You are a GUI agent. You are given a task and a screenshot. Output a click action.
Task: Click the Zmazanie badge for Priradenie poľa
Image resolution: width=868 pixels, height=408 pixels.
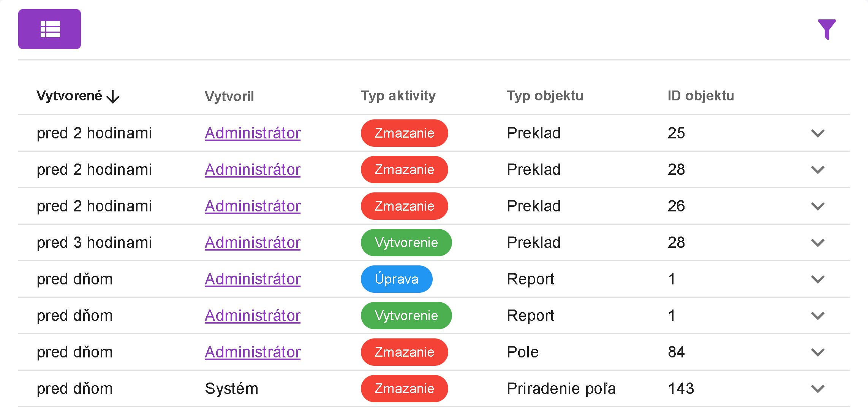coord(404,389)
